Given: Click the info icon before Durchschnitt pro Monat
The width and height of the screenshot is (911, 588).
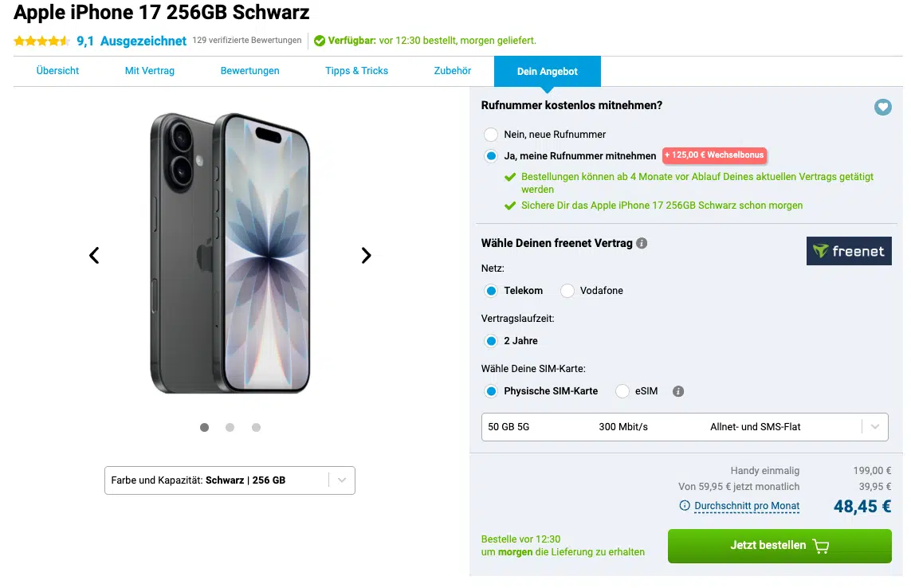Looking at the screenshot, I should click(685, 506).
